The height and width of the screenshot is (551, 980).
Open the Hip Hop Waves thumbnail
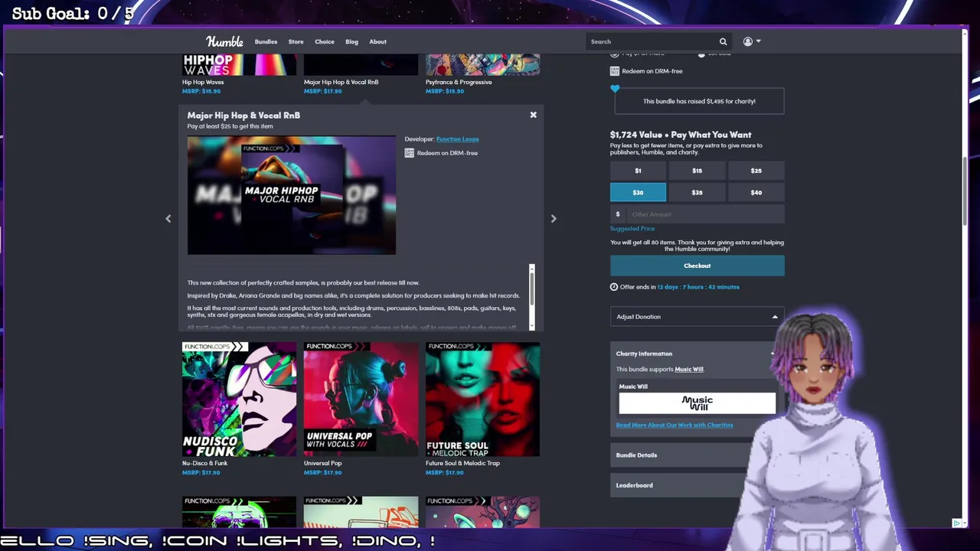pos(239,64)
